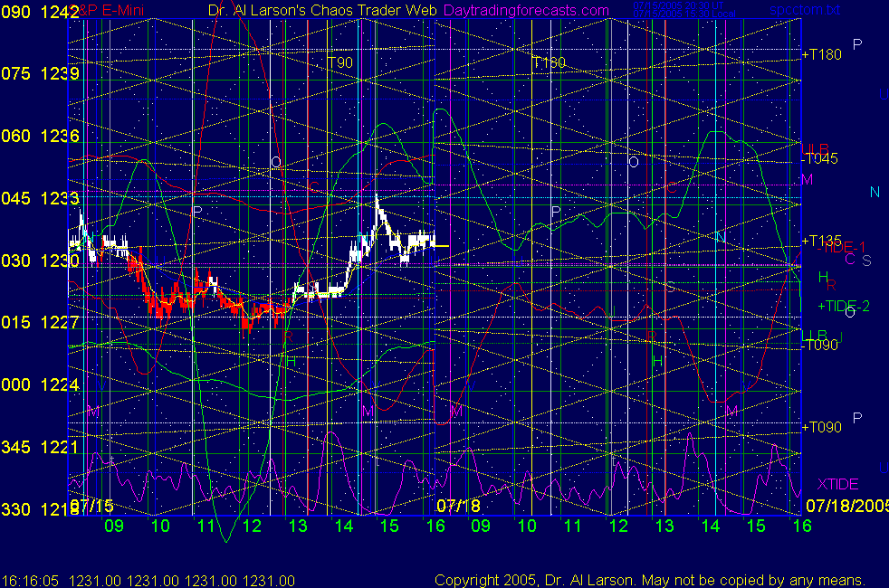Click the '060 1236' price axis label
The width and height of the screenshot is (889, 588).
pyautogui.click(x=40, y=136)
